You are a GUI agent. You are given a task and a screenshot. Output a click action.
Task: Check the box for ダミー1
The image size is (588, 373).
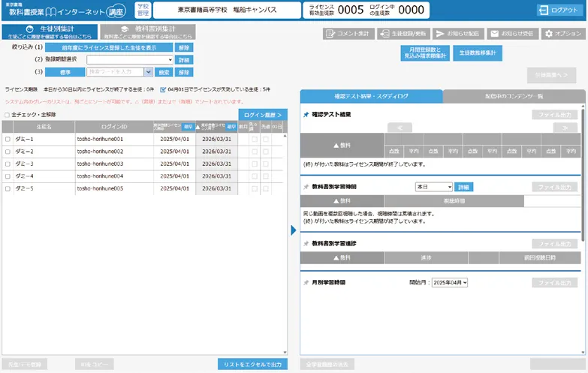click(8, 139)
